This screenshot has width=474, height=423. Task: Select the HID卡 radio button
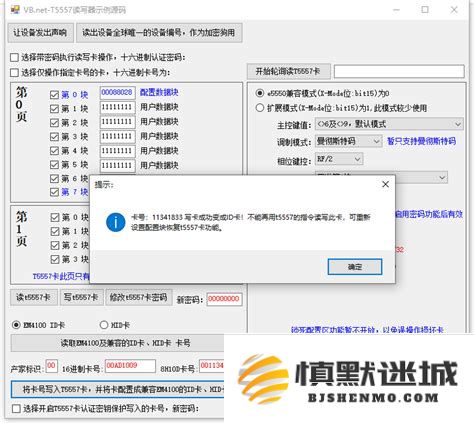pyautogui.click(x=104, y=325)
